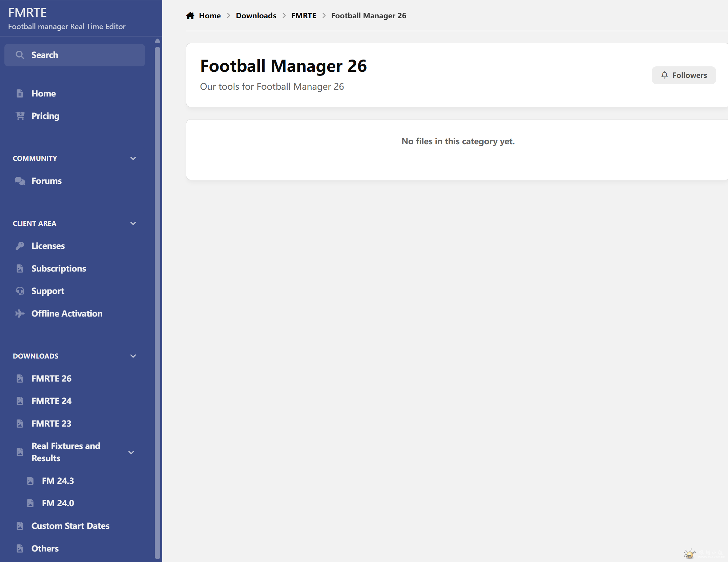Click the bell icon in the Followers button
This screenshot has width=728, height=562.
coord(664,75)
